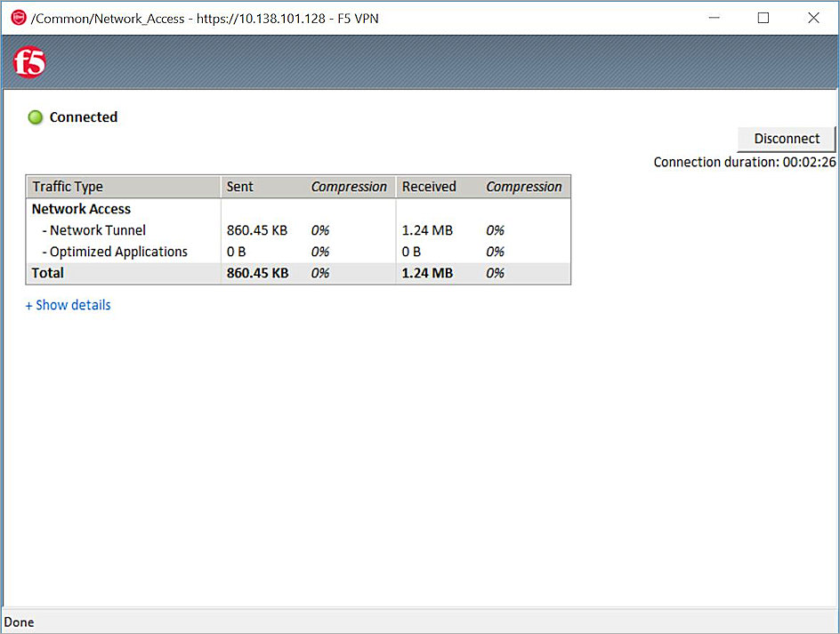Click the red F5 logo in the banner
This screenshot has height=634, width=840.
[28, 62]
